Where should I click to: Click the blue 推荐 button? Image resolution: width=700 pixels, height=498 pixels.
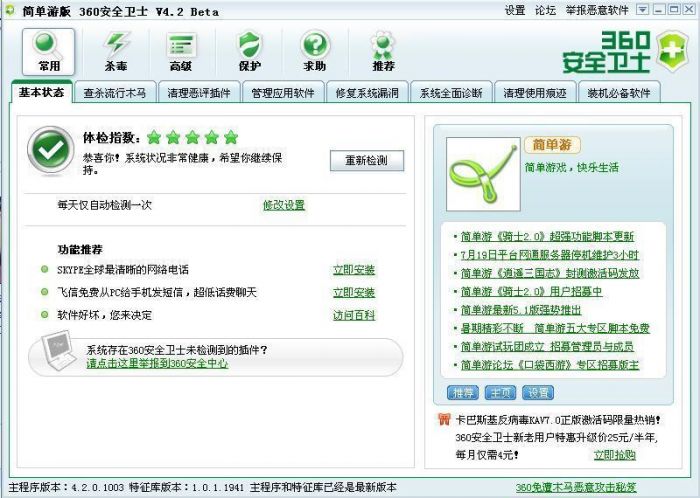coord(462,393)
